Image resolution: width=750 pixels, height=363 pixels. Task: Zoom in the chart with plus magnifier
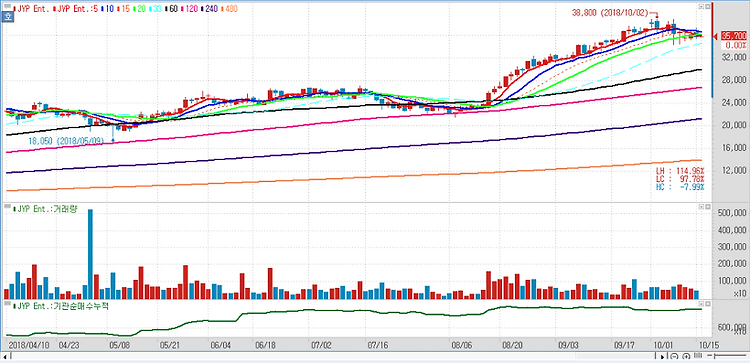[686, 356]
